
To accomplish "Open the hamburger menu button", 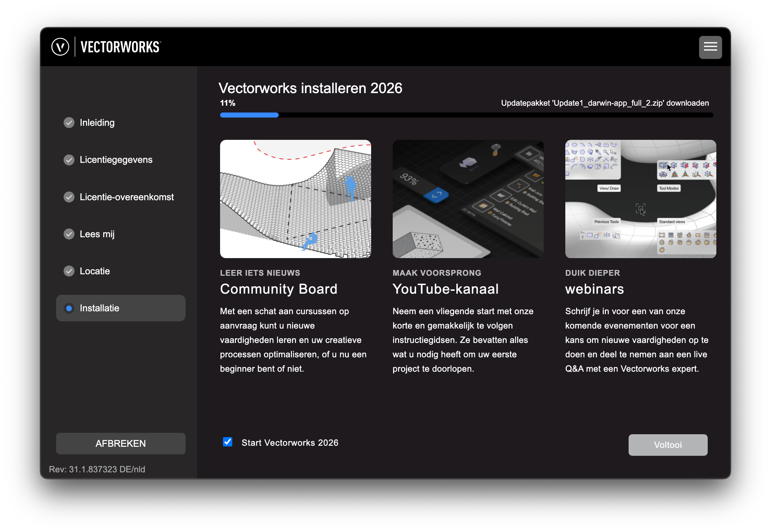I will [710, 47].
